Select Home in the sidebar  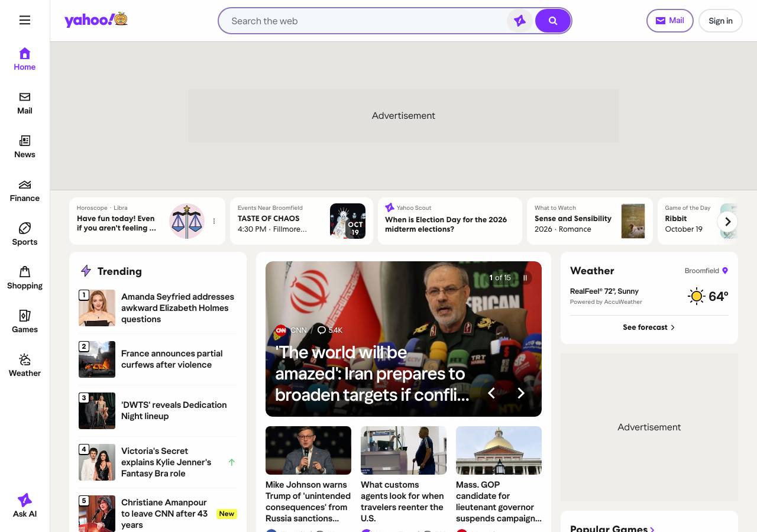(25, 59)
